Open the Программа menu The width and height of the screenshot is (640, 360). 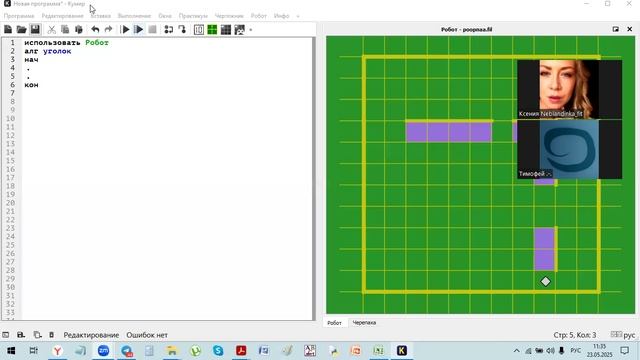tap(19, 16)
